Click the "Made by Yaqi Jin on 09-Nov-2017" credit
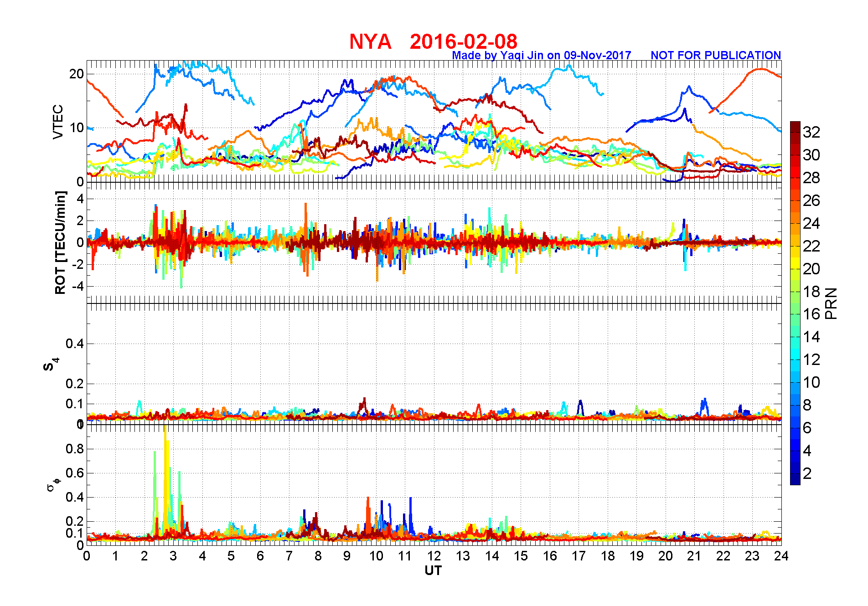This screenshot has height=606, width=868. click(542, 56)
